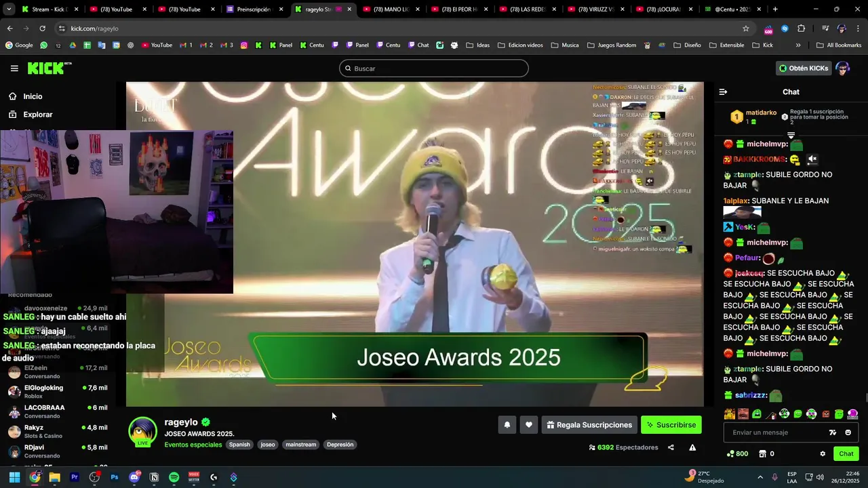
Task: Switch to the VIRUZZ VS browser tab
Action: (595, 9)
